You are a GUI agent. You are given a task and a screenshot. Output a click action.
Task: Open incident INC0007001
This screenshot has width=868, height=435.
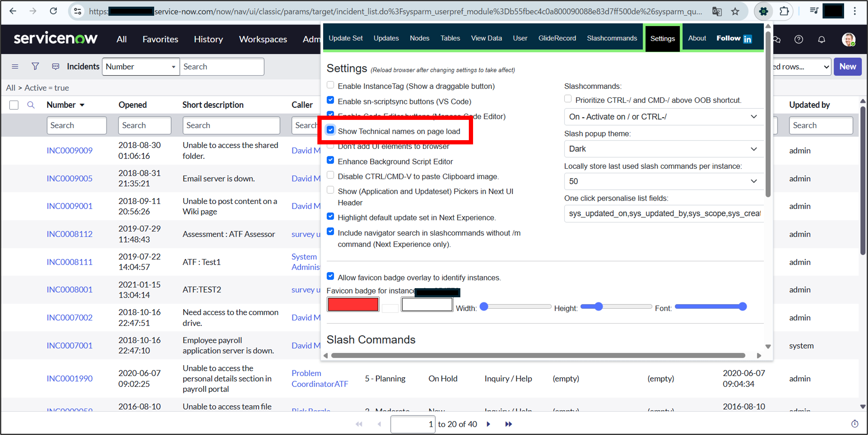[69, 345]
